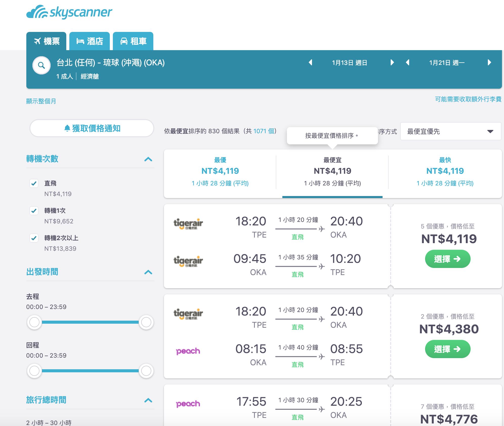Switch to the 酒店 hotels tab

click(90, 41)
